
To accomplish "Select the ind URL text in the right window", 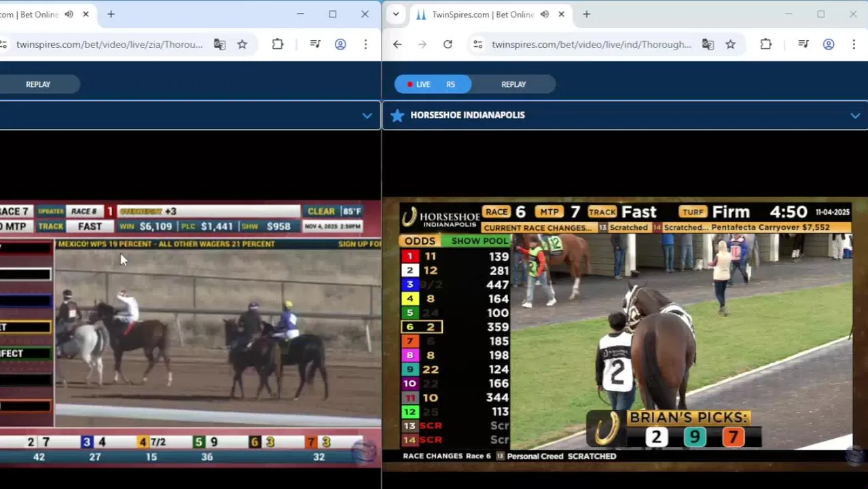I will pyautogui.click(x=592, y=44).
